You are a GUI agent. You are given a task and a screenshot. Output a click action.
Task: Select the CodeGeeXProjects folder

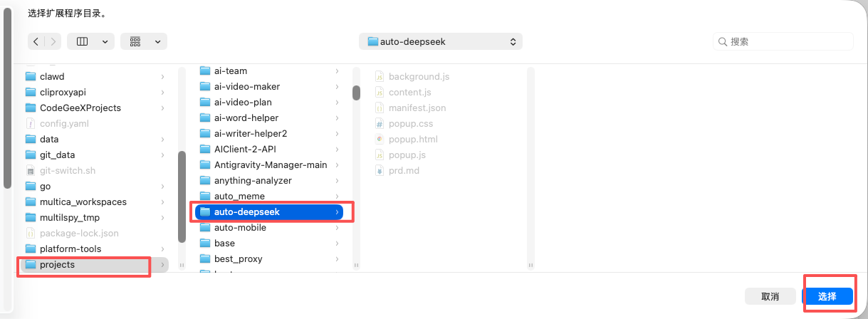(x=80, y=108)
